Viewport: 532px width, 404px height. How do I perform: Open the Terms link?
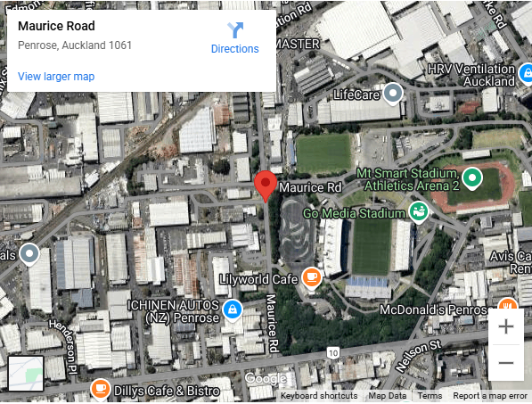coord(430,396)
